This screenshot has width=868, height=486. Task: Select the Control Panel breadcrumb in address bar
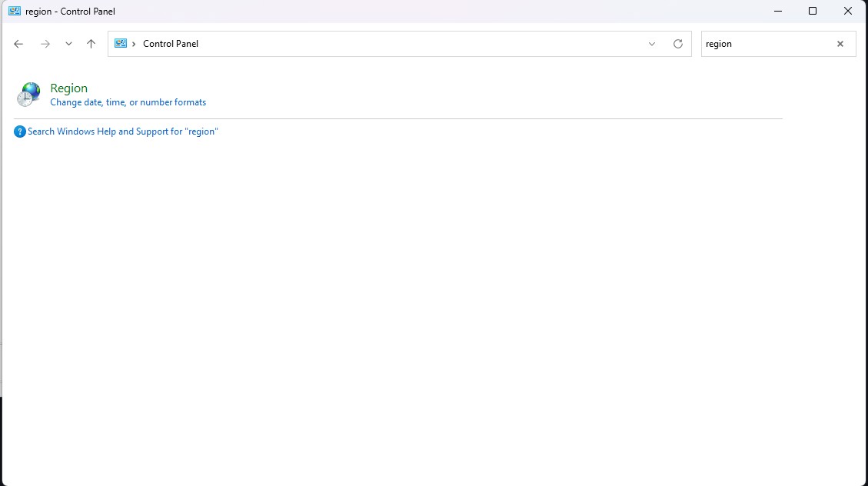click(171, 44)
